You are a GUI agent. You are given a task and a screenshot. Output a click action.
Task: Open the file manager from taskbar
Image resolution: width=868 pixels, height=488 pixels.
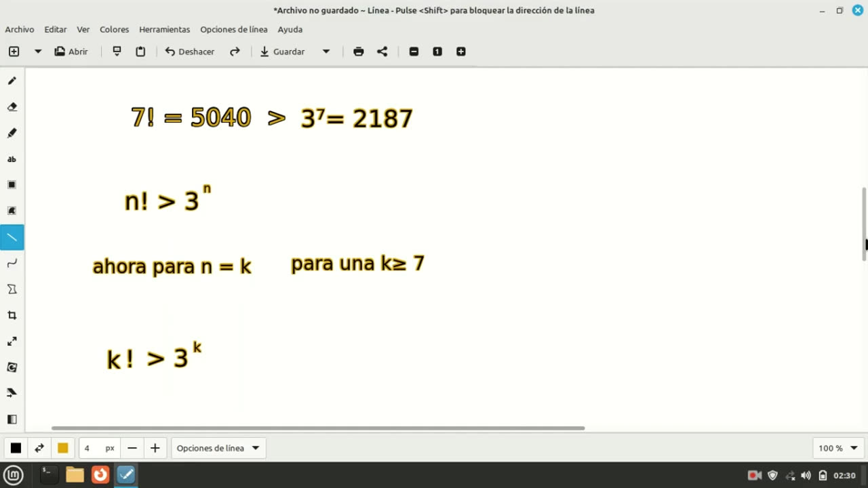click(x=75, y=475)
